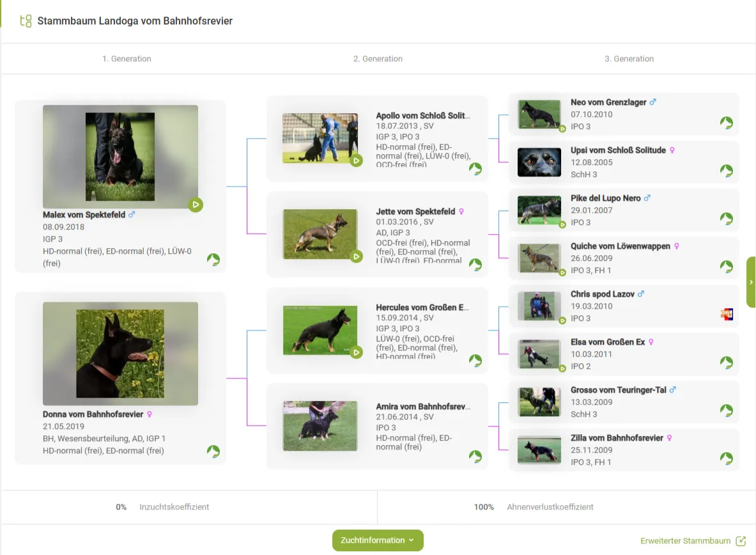
Task: Click the green logo icon for Donna vom Bahnhofsrevier
Action: point(213,451)
